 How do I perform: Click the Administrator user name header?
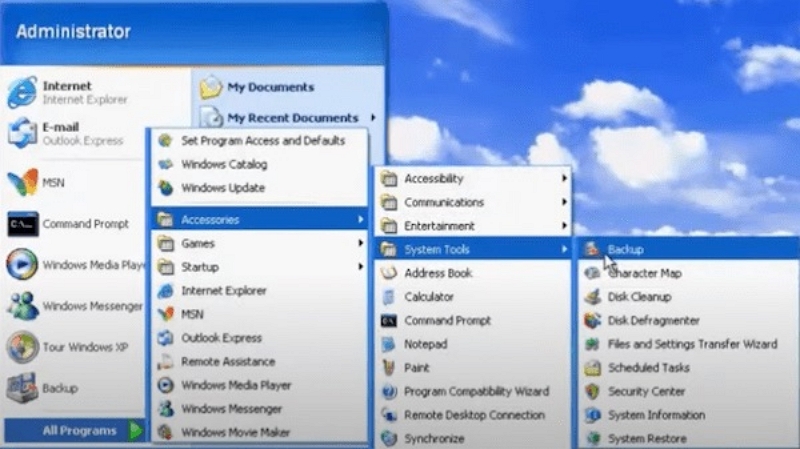73,32
